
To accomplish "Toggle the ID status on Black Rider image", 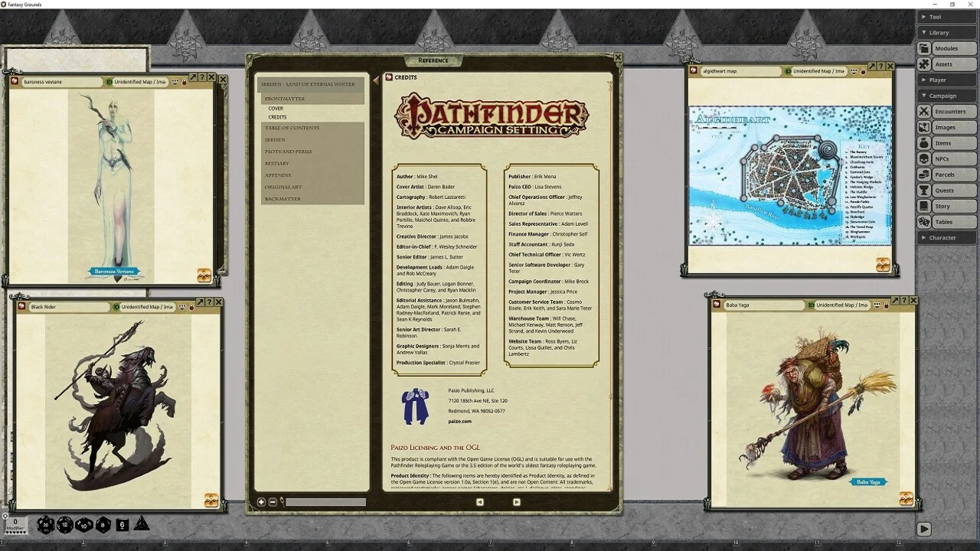I will click(x=116, y=307).
